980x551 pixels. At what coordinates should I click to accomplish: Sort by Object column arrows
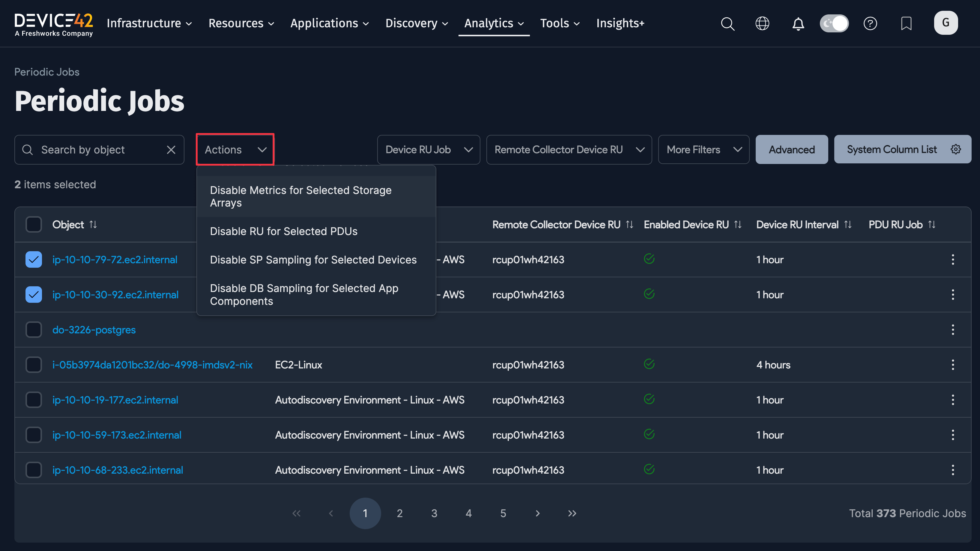click(x=93, y=224)
